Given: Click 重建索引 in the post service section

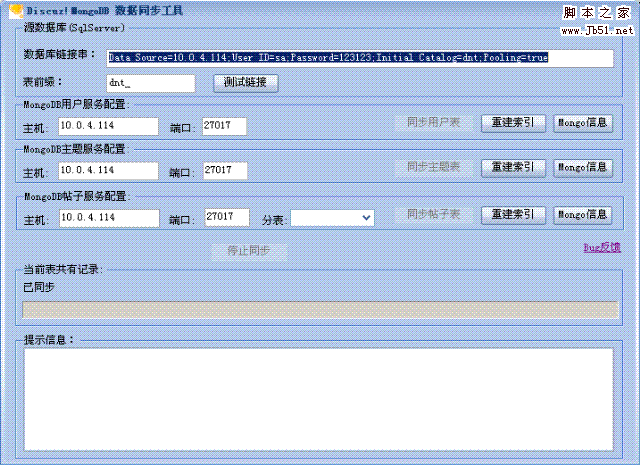Looking at the screenshot, I should click(x=514, y=214).
